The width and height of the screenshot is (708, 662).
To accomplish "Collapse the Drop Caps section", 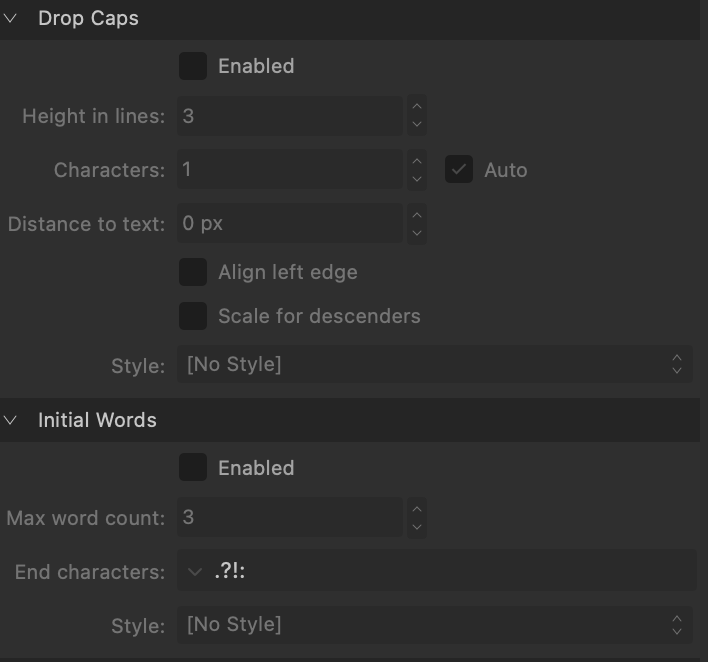I will [11, 18].
